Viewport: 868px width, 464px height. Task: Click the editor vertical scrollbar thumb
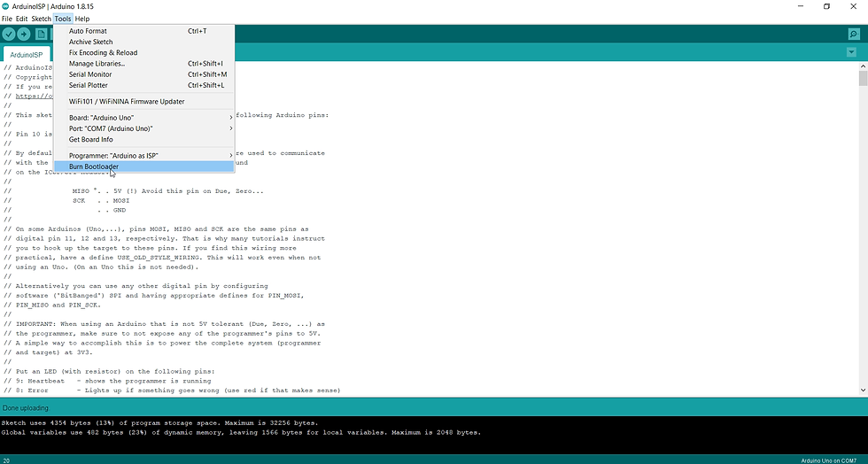coord(863,78)
